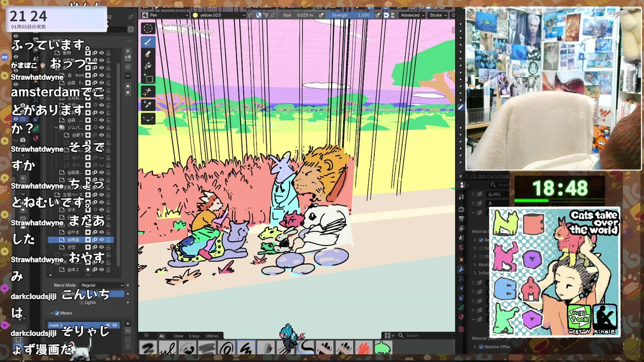Select the @木2 layer
The image size is (644, 362).
[80, 269]
